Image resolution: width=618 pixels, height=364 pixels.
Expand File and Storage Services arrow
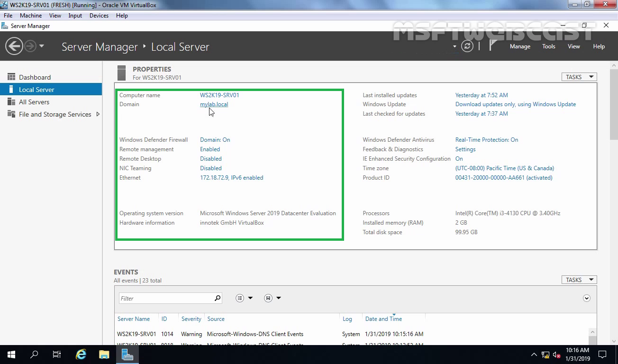[98, 114]
